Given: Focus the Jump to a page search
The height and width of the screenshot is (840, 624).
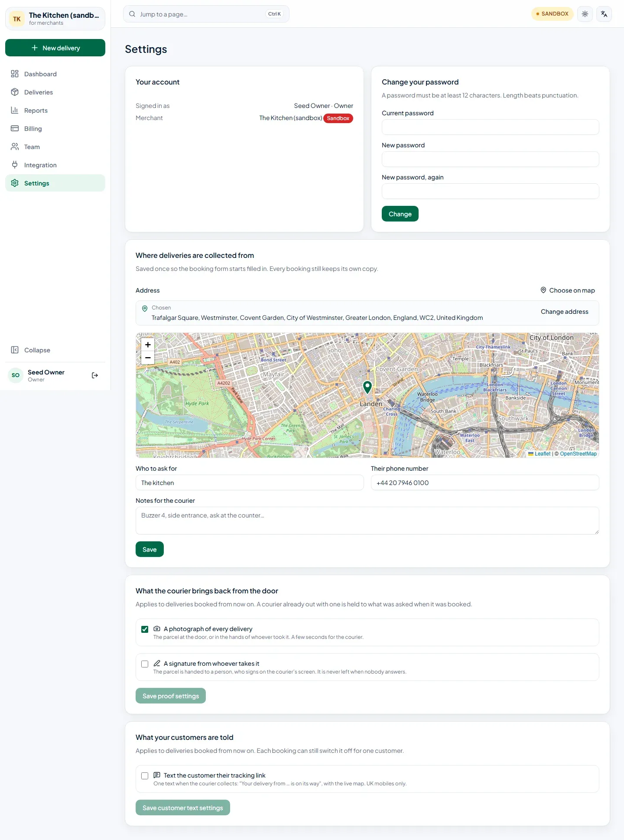Looking at the screenshot, I should click(206, 14).
